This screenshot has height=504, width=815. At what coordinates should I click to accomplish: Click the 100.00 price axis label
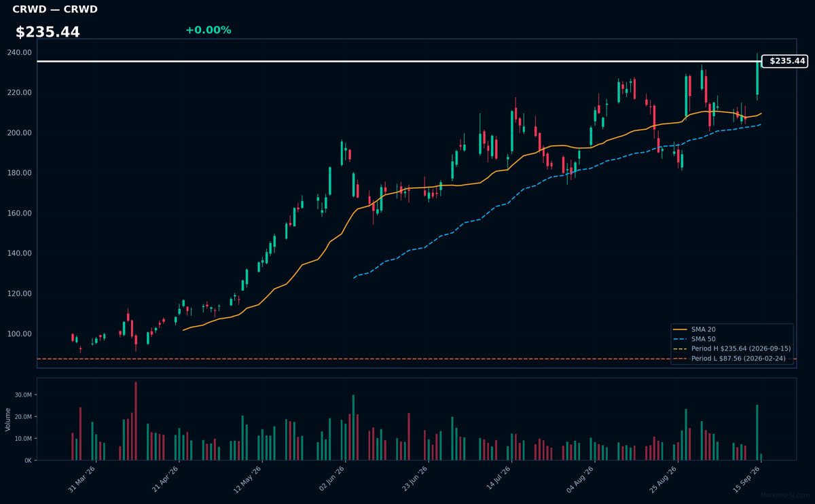(x=20, y=334)
